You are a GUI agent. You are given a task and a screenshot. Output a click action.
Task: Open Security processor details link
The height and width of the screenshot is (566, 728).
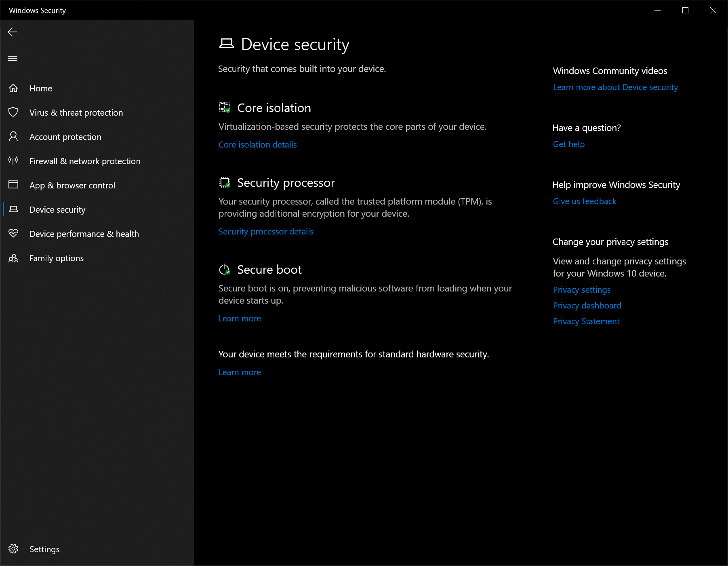266,232
